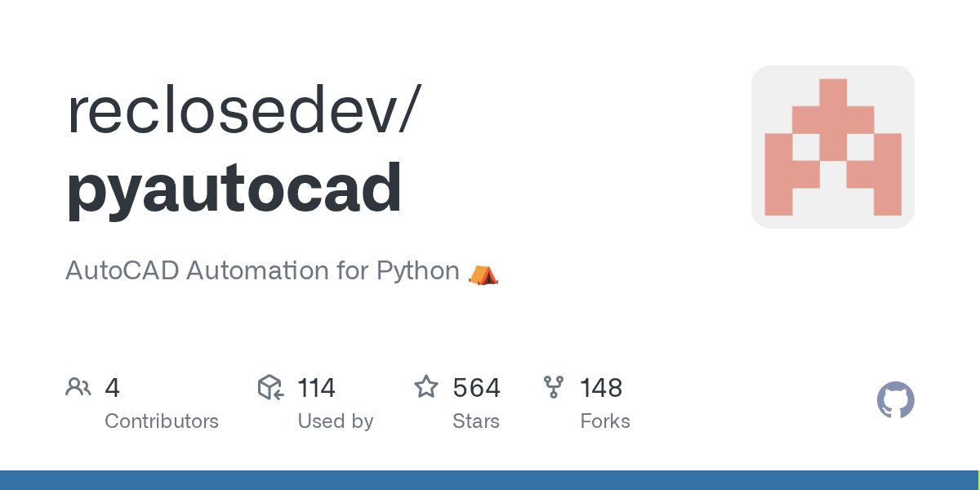Click the contributors count 4
The image size is (980, 490).
113,388
